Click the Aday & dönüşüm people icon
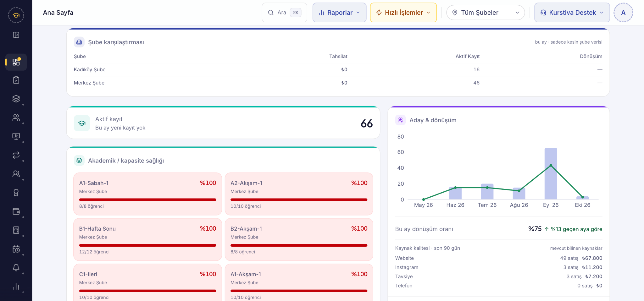Viewport: 644px width, 301px height. tap(400, 120)
